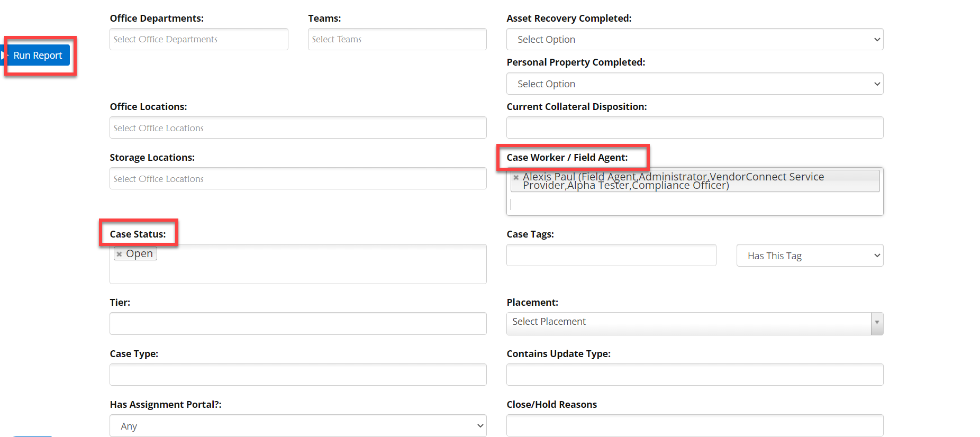Click the Tier label
Viewport: 980px width, 437px height.
[120, 302]
